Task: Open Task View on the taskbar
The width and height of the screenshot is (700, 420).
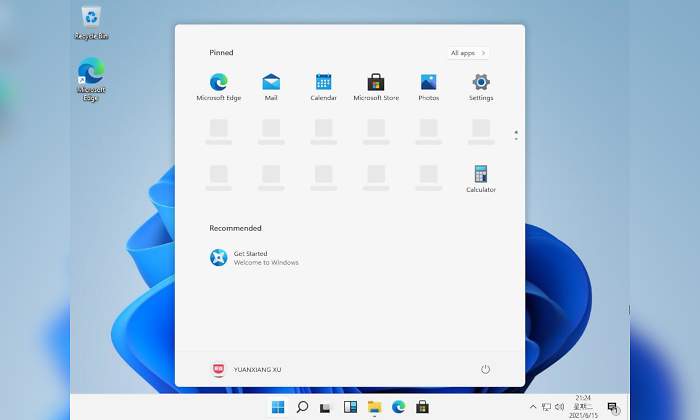Action: [325, 408]
